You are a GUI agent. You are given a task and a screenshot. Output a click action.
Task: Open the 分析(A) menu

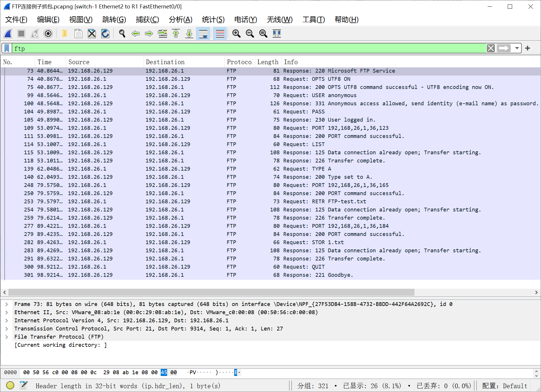[181, 20]
